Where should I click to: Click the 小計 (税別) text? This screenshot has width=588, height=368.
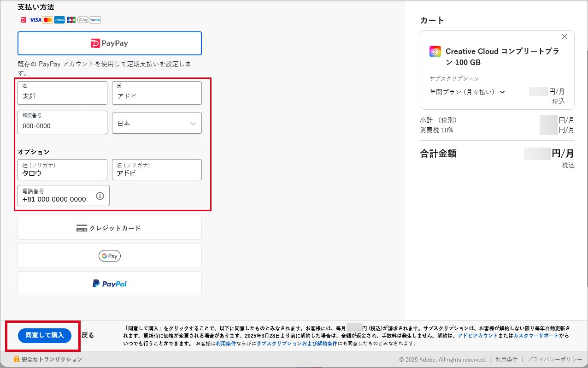pos(438,120)
